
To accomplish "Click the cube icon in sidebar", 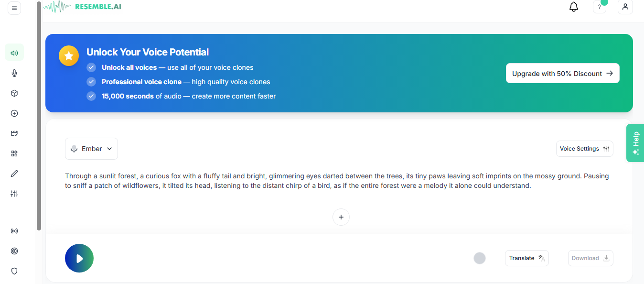I will point(14,93).
